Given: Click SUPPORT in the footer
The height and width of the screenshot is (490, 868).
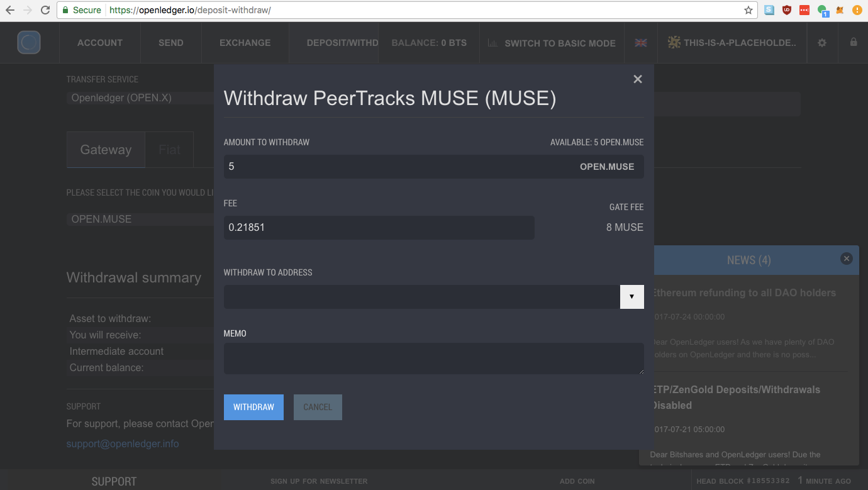Looking at the screenshot, I should pos(114,481).
